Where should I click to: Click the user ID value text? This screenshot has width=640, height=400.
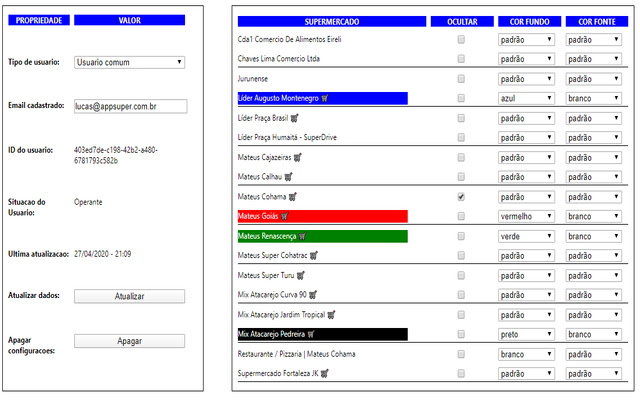pos(116,155)
